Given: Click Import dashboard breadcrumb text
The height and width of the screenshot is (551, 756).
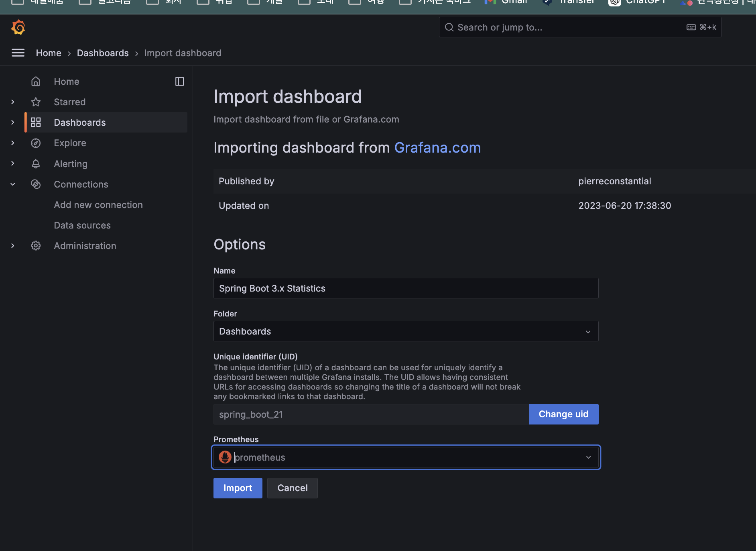Looking at the screenshot, I should point(183,53).
